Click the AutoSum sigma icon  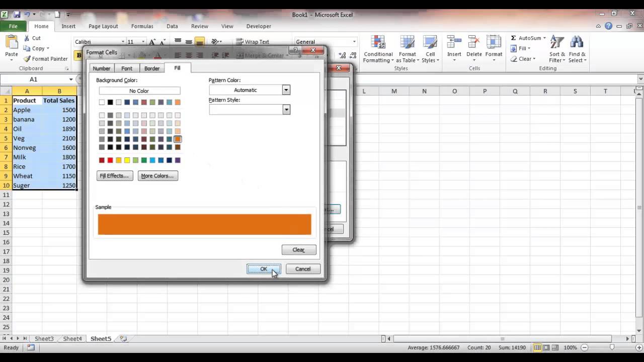click(x=513, y=38)
